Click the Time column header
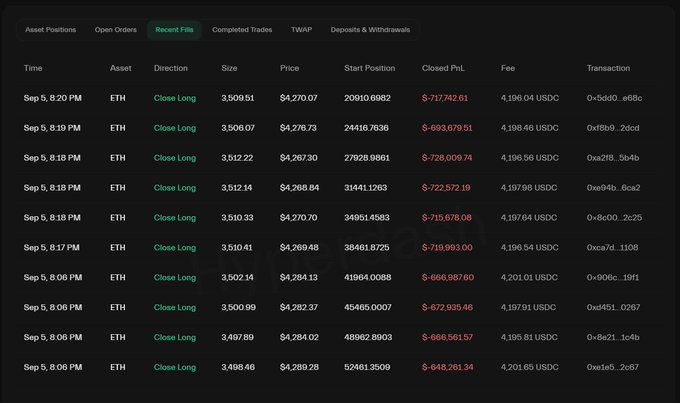The image size is (680, 403). pyautogui.click(x=33, y=68)
